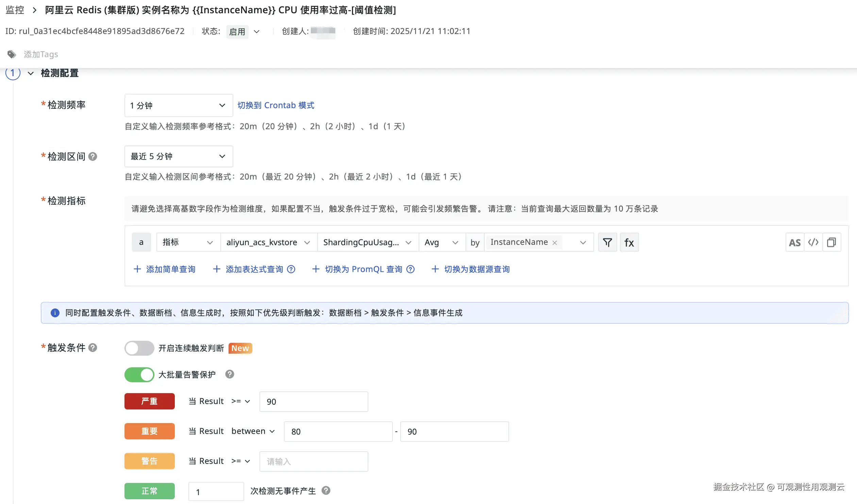857x504 pixels.
Task: Enable 开启连续触发判断 toggle
Action: point(139,348)
